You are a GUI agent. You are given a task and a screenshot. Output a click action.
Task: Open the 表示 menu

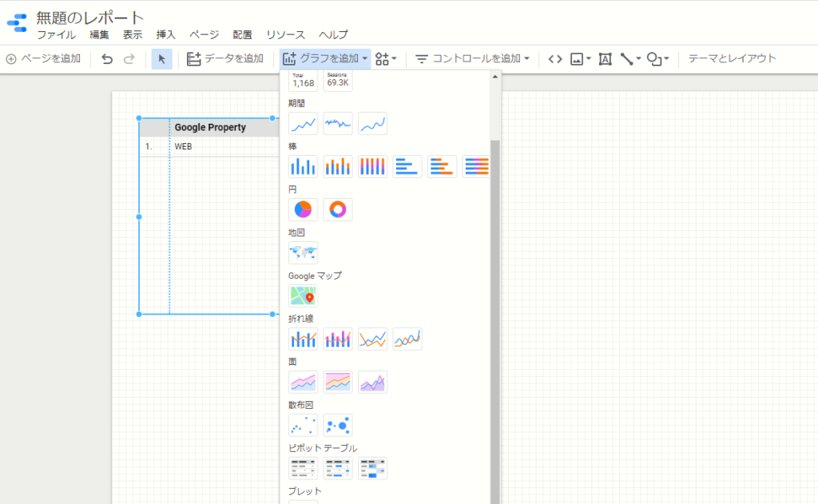pyautogui.click(x=133, y=35)
